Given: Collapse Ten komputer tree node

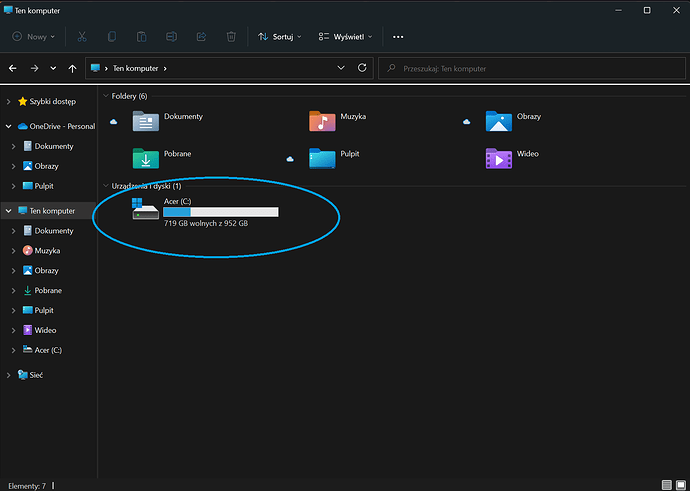Looking at the screenshot, I should pos(8,211).
